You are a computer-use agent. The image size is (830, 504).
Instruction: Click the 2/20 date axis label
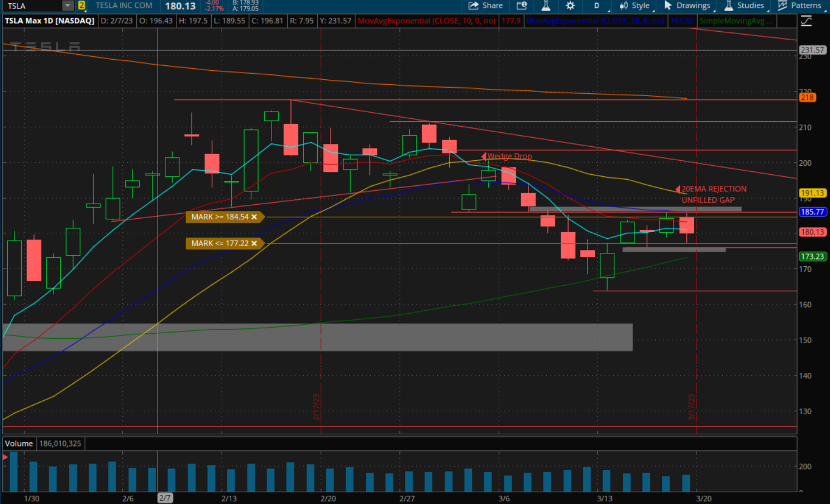pos(328,498)
